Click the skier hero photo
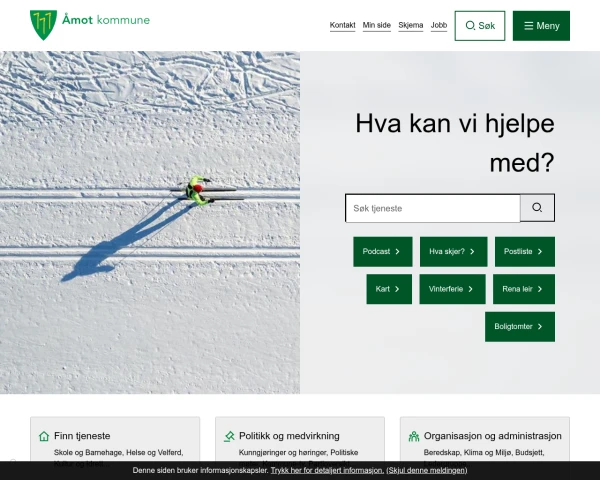This screenshot has width=600, height=480. (x=150, y=222)
